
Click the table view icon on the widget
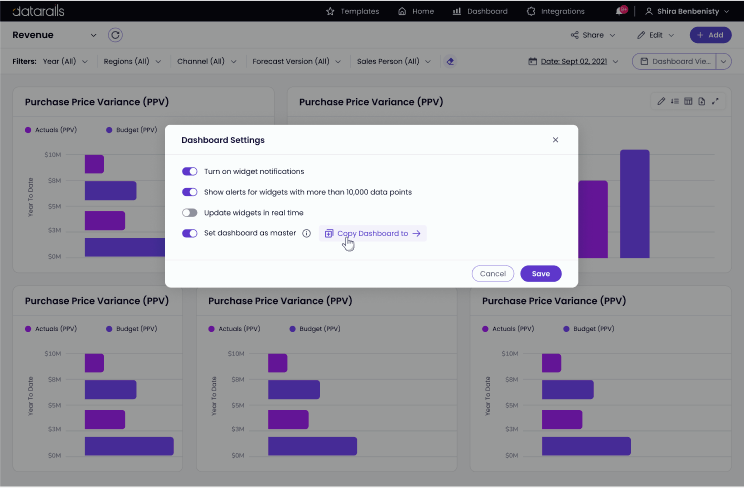(x=688, y=101)
